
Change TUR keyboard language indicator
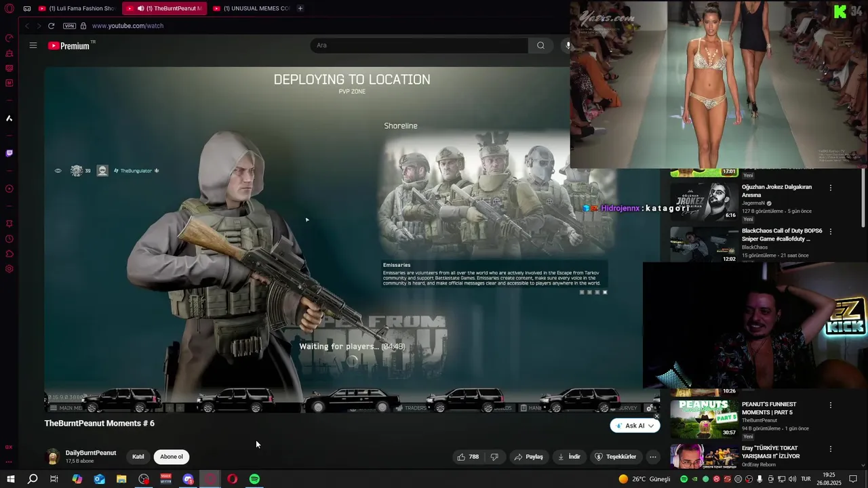(806, 479)
